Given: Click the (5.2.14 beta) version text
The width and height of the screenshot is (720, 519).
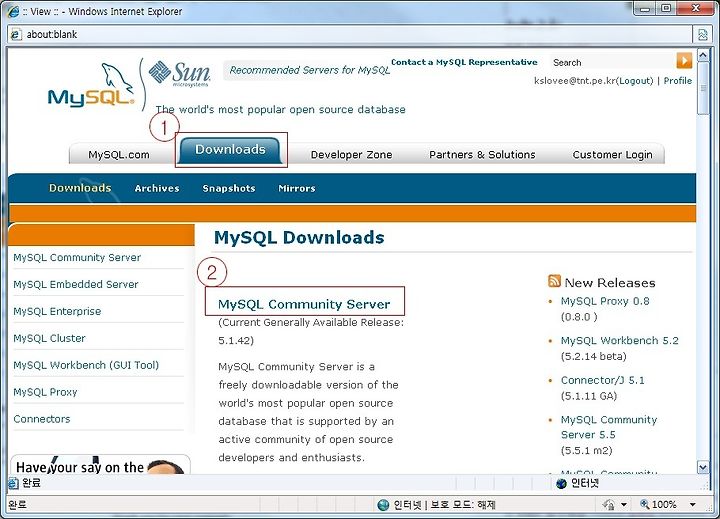Looking at the screenshot, I should (x=593, y=356).
